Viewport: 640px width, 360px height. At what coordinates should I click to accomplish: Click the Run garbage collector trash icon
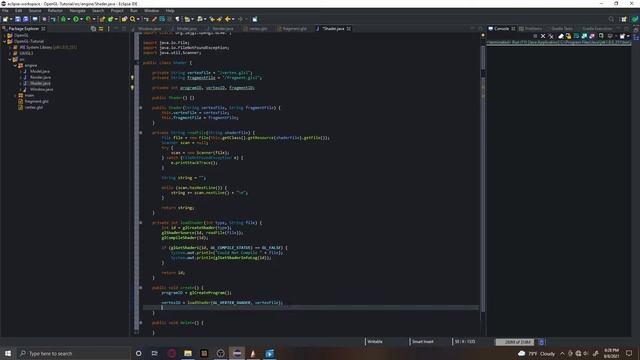(542, 342)
